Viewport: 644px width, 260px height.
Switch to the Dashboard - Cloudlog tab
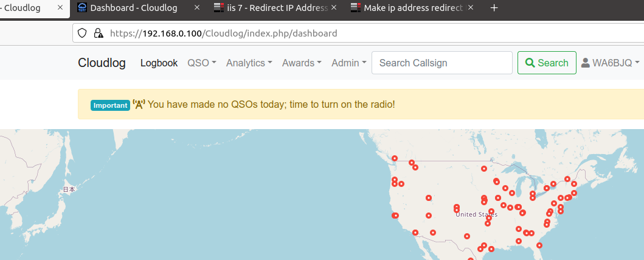point(138,8)
